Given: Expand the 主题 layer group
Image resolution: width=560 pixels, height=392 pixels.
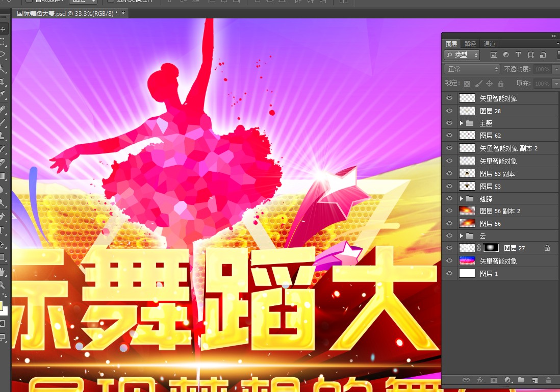Looking at the screenshot, I should tap(462, 123).
